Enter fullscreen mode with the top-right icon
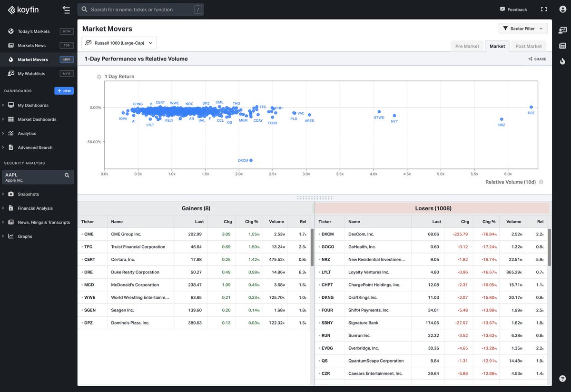The width and height of the screenshot is (571, 392). 544,10
